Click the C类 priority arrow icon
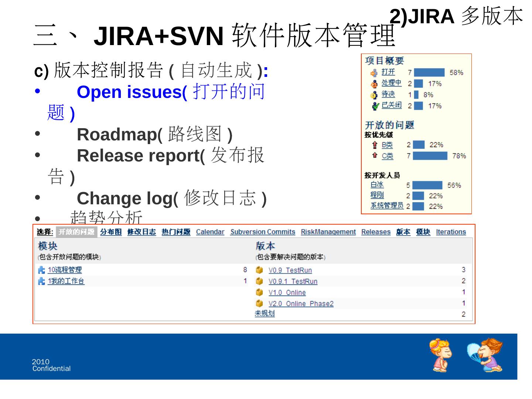532x399 pixels. pos(375,156)
